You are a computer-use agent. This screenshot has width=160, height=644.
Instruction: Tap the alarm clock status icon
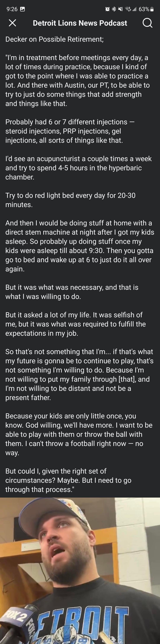click(x=107, y=9)
